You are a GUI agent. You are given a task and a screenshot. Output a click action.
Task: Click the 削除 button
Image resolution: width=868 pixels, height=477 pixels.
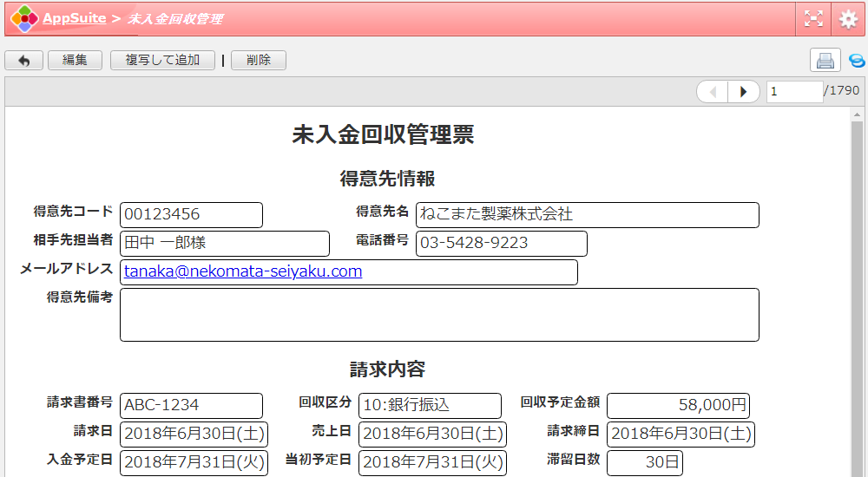258,60
